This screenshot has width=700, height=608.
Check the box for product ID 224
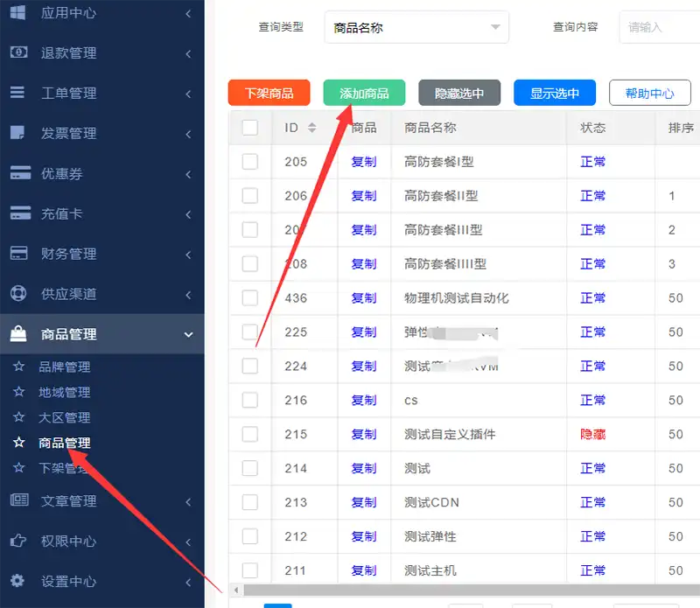250,366
